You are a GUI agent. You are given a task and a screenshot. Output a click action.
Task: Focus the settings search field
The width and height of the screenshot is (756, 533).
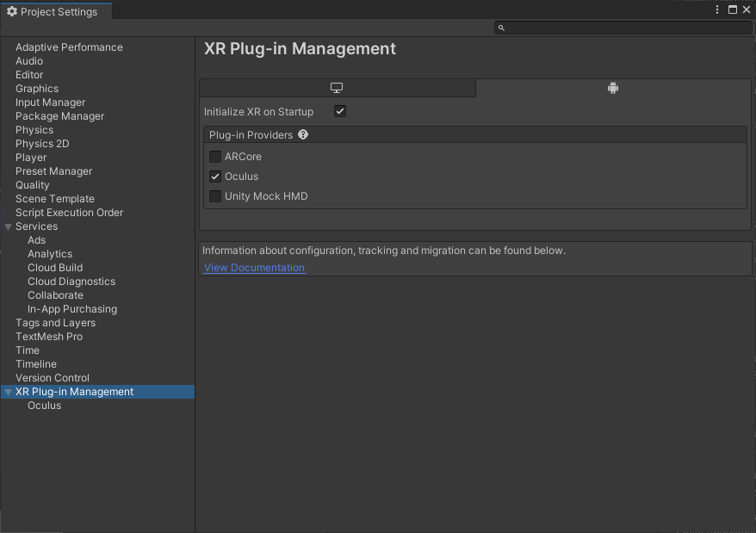point(623,28)
